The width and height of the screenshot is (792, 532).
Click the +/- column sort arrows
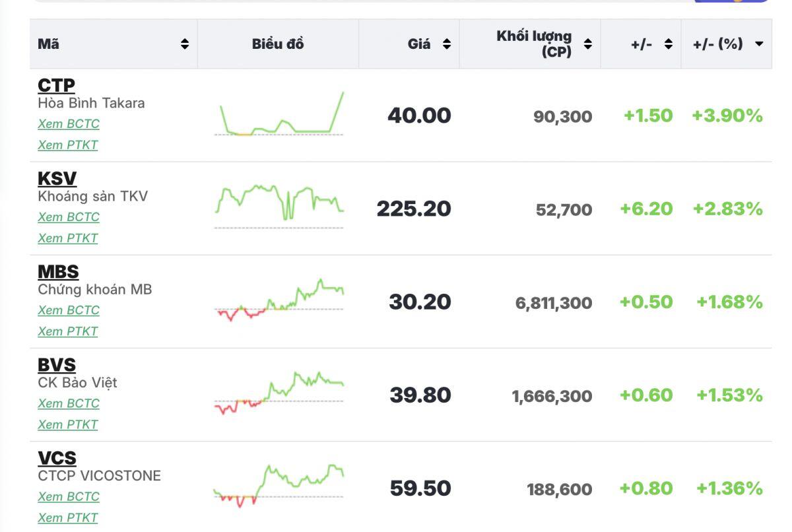click(668, 44)
